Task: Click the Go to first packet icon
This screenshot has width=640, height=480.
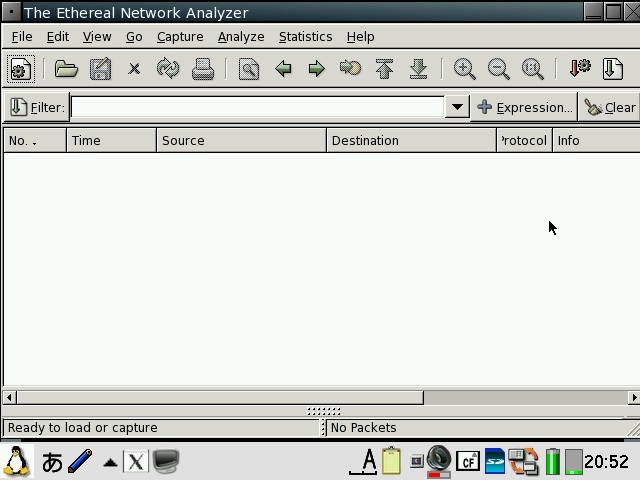Action: [x=385, y=69]
